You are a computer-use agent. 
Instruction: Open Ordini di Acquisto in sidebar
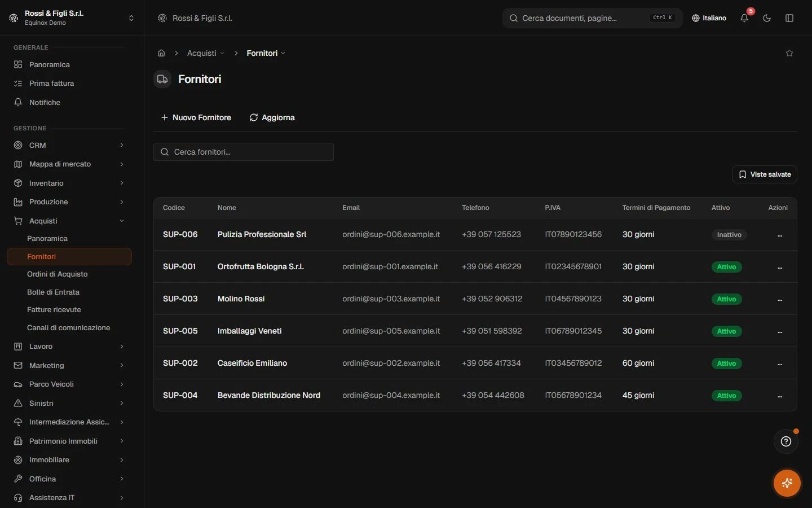(x=58, y=274)
